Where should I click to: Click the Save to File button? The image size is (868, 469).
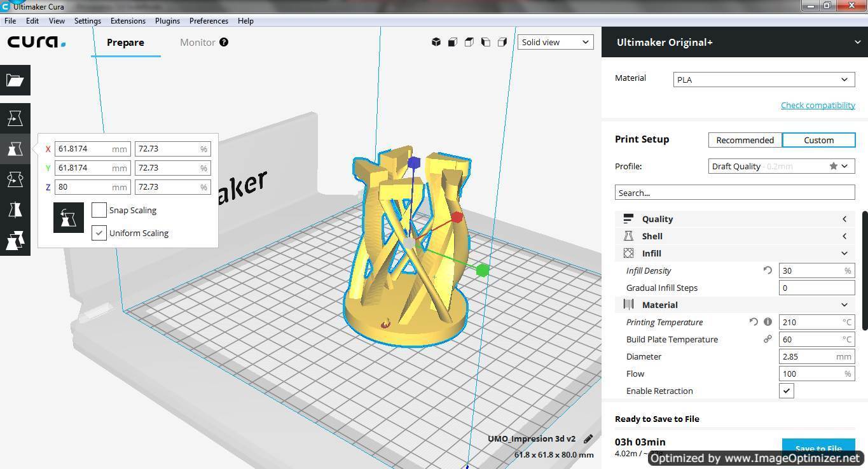point(818,449)
